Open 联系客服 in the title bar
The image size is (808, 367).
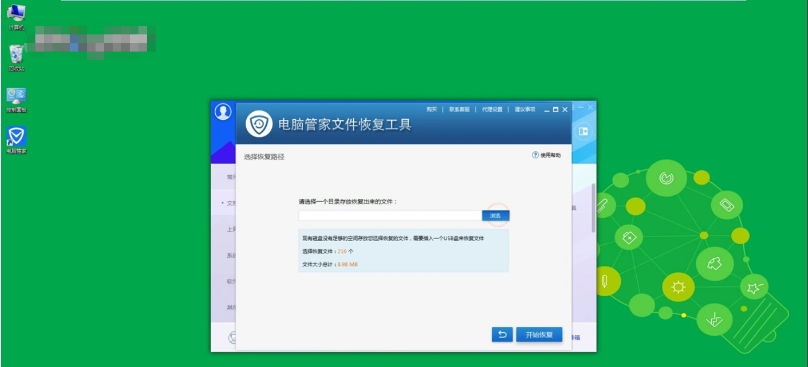click(459, 110)
